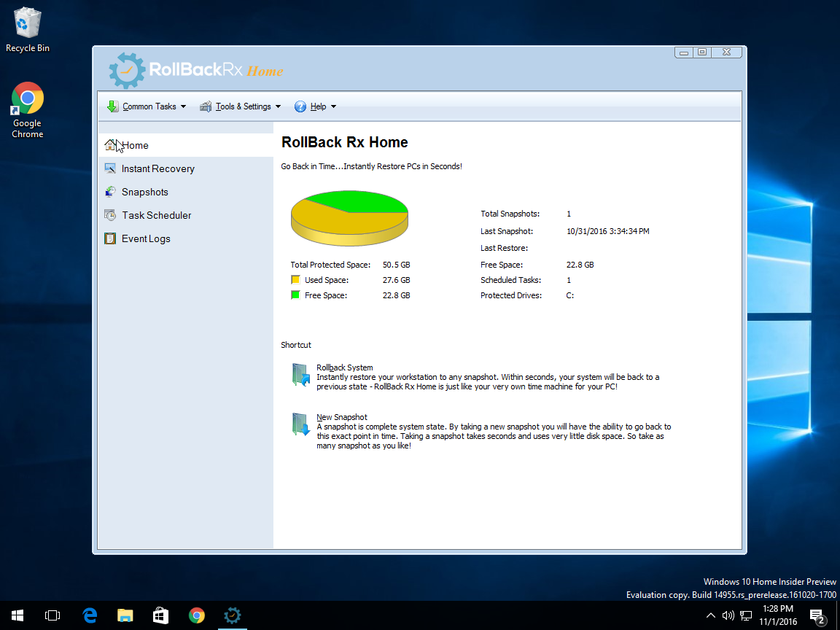Click the Snapshots sidebar icon
The image size is (840, 630).
pyautogui.click(x=110, y=192)
